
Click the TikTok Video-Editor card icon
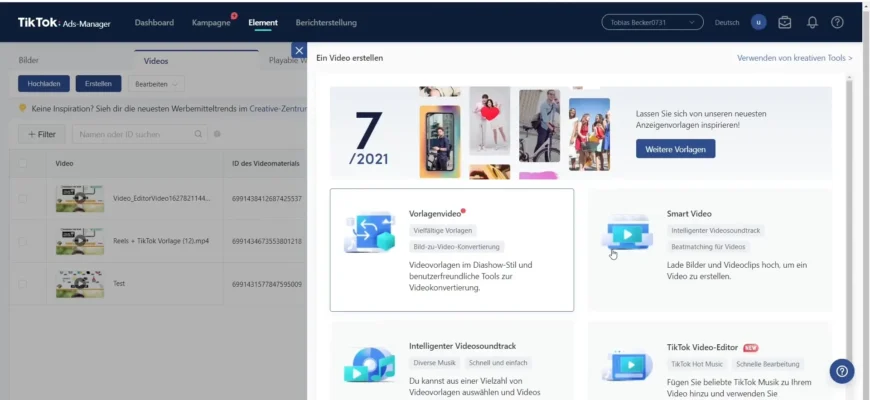626,364
